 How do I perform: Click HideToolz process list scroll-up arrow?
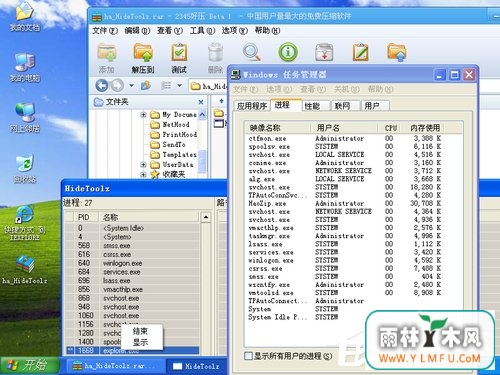click(x=206, y=217)
